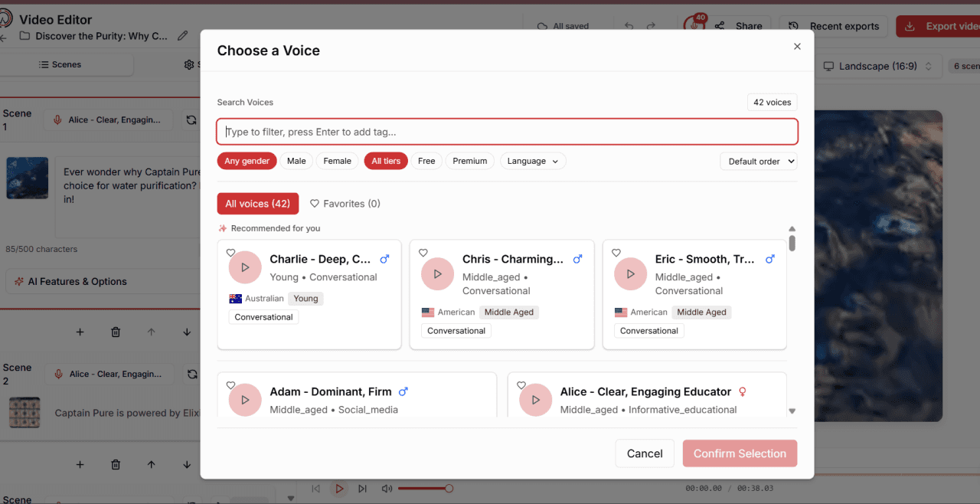Screen dimensions: 980x504
Task: Move Scene 2 up with arrow icon
Action: [152, 465]
